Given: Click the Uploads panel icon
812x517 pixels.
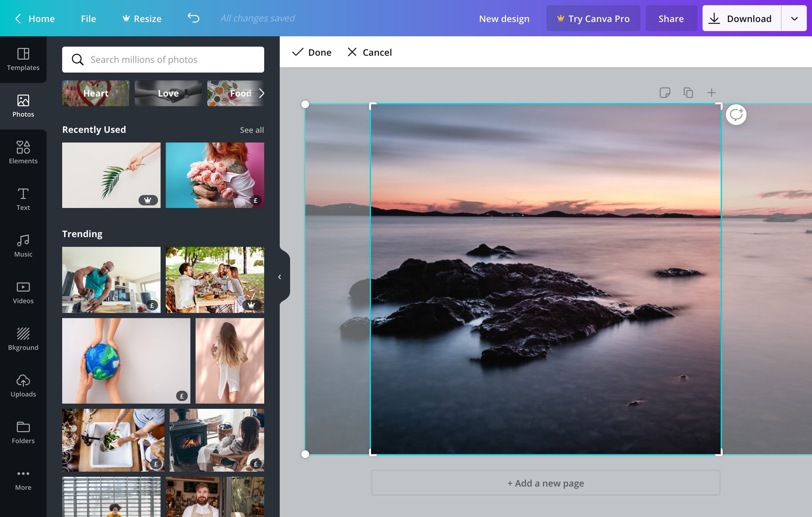Looking at the screenshot, I should click(23, 385).
